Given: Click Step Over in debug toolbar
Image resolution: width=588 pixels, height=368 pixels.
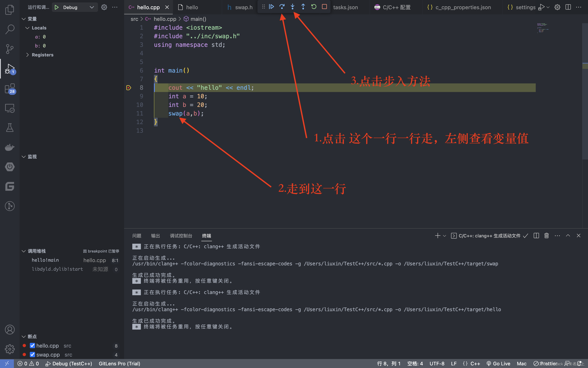Looking at the screenshot, I should tap(282, 7).
